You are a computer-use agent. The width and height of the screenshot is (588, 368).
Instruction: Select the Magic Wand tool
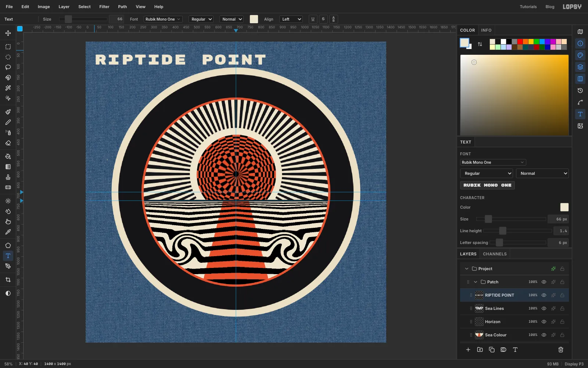8,88
